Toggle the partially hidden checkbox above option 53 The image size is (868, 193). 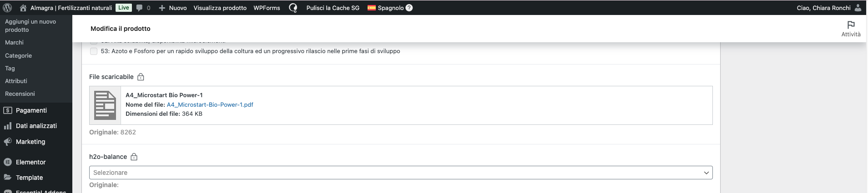click(x=94, y=43)
